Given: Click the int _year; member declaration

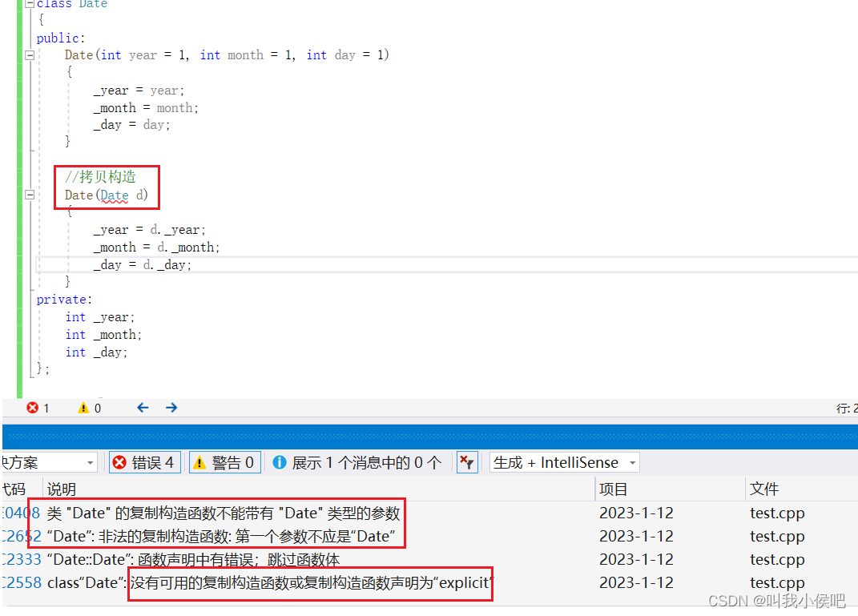Looking at the screenshot, I should point(99,317).
